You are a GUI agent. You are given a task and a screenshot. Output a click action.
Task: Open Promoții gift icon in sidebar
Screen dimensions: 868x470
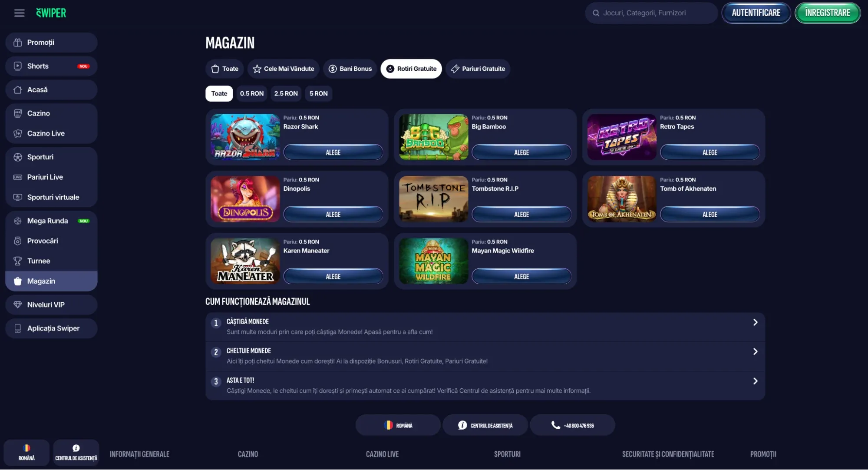tap(18, 43)
